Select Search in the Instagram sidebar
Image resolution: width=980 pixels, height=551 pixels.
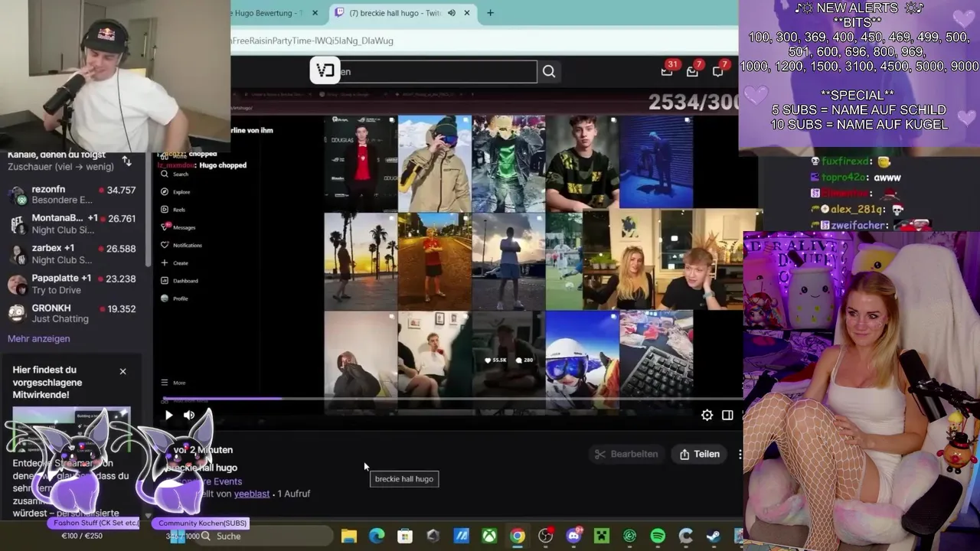(x=175, y=174)
